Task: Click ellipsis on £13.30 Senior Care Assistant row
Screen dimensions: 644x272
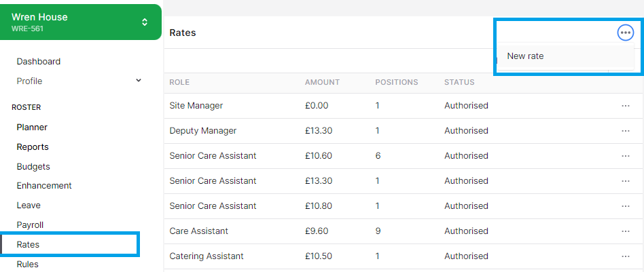Action: (x=625, y=181)
